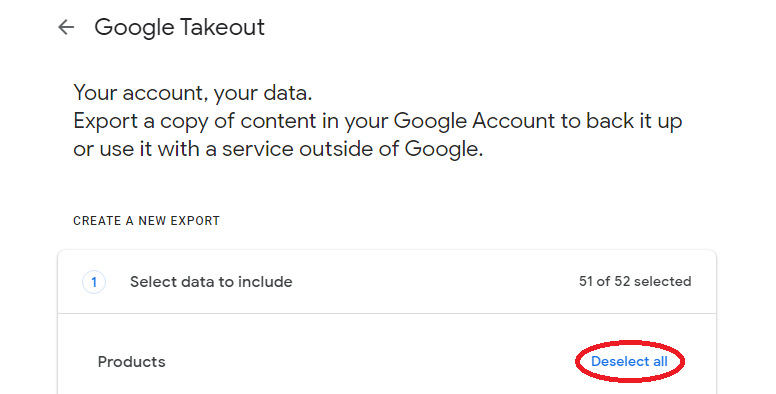Click the word selected in the counter
The width and height of the screenshot is (776, 394).
pyautogui.click(x=663, y=281)
